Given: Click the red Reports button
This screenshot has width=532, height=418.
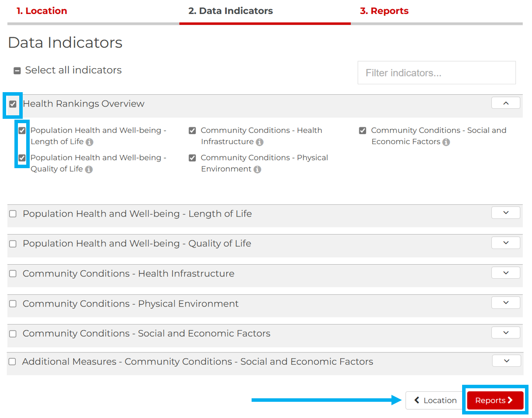Looking at the screenshot, I should click(x=495, y=401).
